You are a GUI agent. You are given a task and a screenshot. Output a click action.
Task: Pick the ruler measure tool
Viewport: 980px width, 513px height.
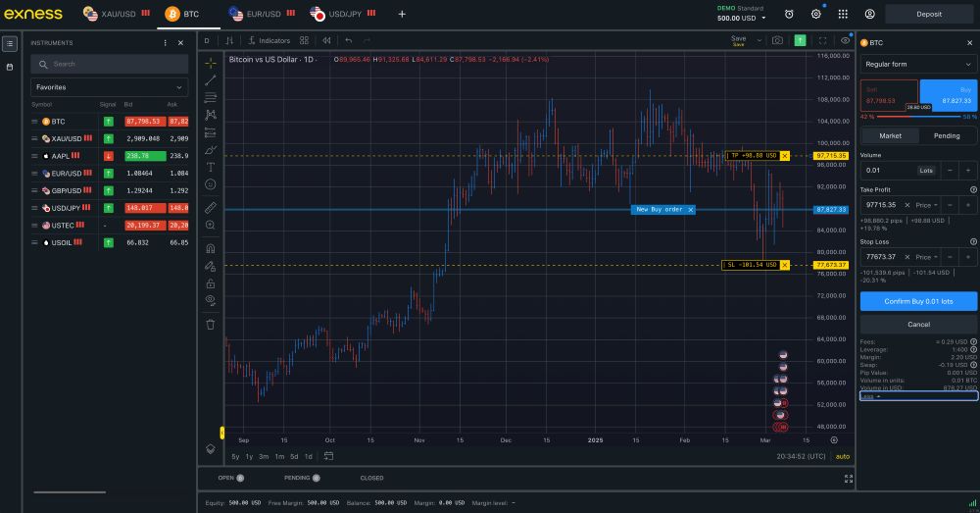211,208
